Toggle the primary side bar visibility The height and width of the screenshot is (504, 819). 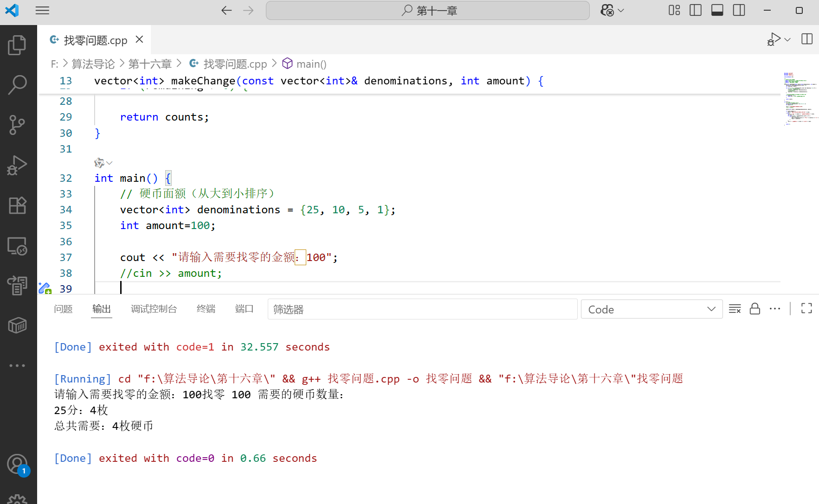(x=696, y=10)
